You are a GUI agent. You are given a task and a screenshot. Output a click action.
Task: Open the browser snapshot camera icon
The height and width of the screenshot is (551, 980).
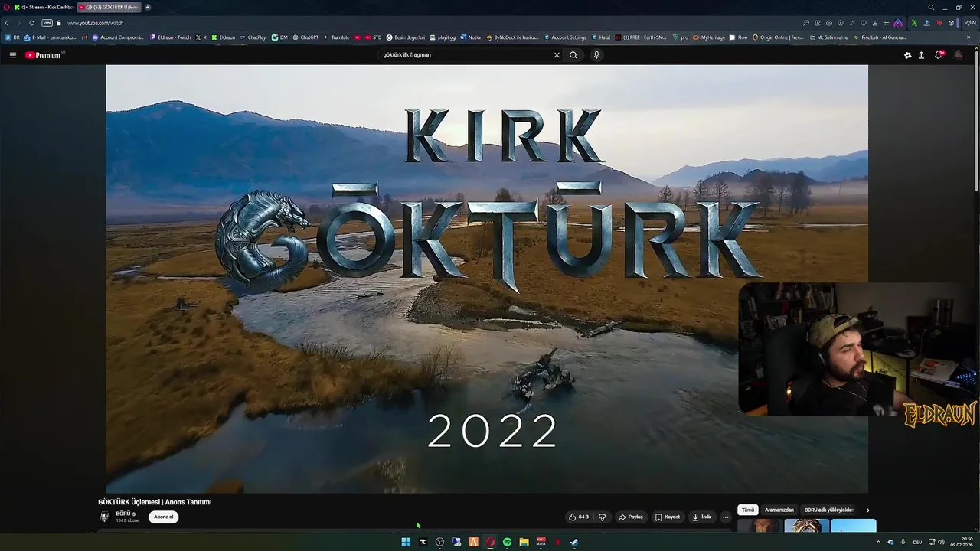(x=828, y=23)
